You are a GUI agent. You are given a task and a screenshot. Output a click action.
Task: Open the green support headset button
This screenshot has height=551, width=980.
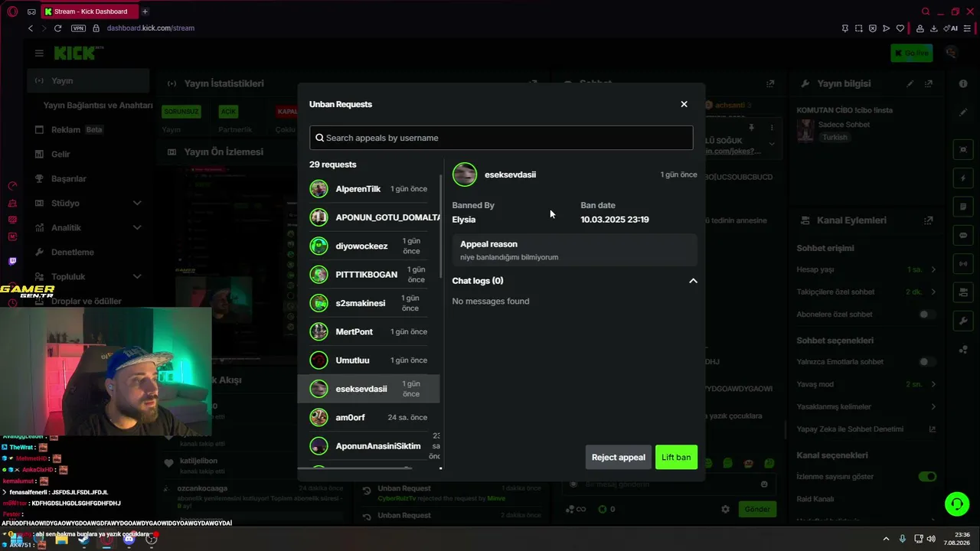[957, 504]
